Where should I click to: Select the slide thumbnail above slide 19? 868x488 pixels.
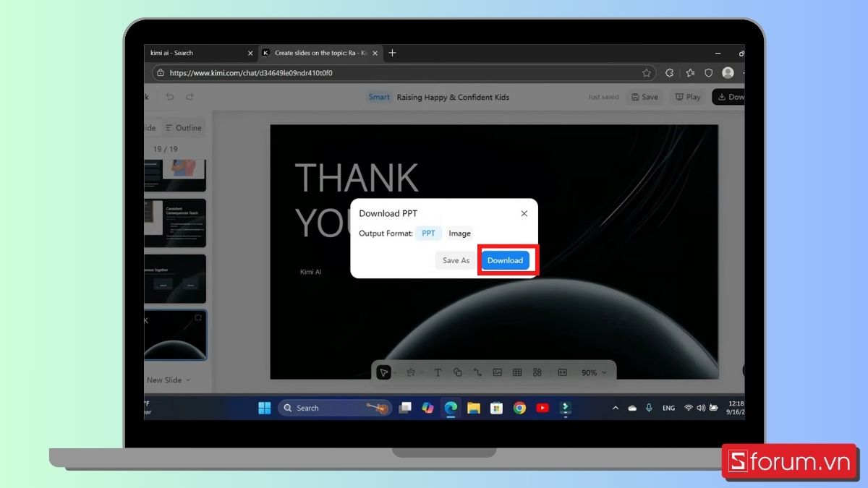pos(175,279)
